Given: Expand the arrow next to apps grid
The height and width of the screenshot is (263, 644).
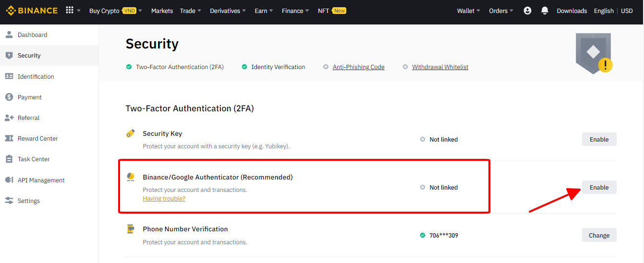Looking at the screenshot, I should [79, 11].
